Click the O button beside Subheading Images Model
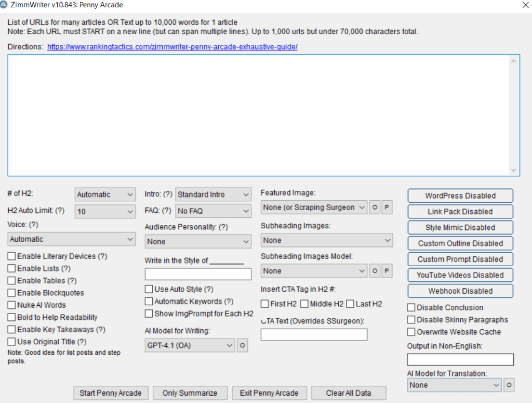Viewport: 532px width, 403px height. pos(375,271)
